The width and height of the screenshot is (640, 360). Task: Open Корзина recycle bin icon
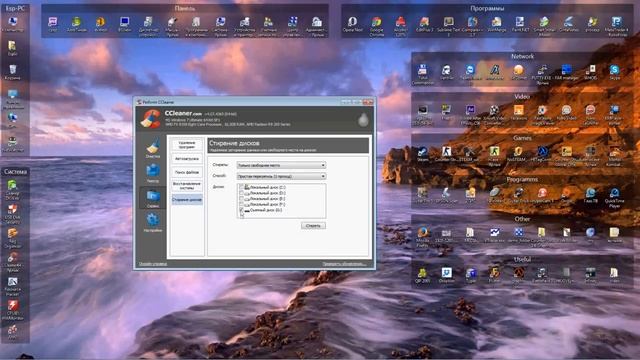pos(13,72)
